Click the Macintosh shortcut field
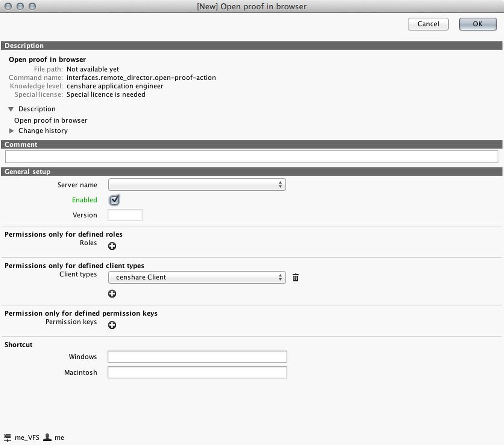The height and width of the screenshot is (445, 504). point(197,372)
